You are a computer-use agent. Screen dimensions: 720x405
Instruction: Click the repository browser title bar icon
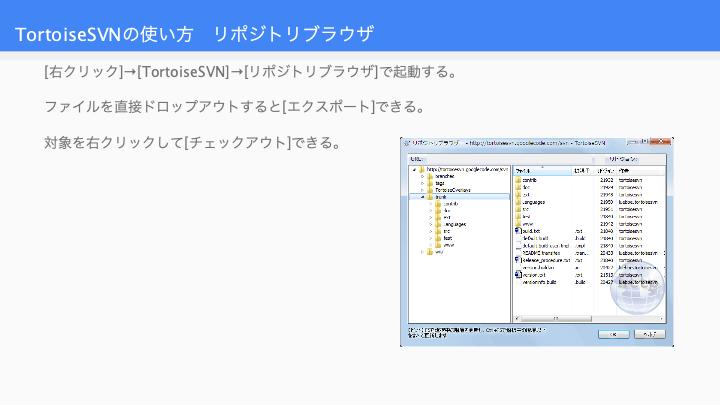pyautogui.click(x=406, y=143)
